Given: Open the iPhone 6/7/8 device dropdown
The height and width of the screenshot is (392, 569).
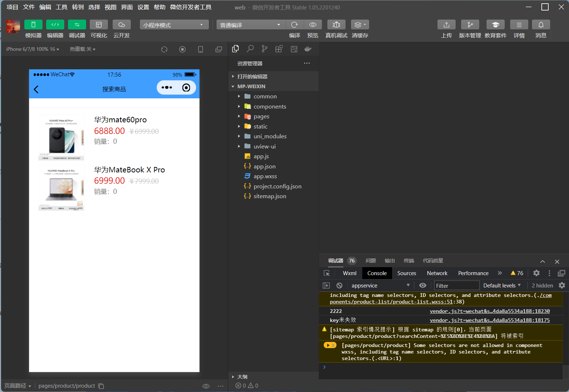Looking at the screenshot, I should 33,49.
